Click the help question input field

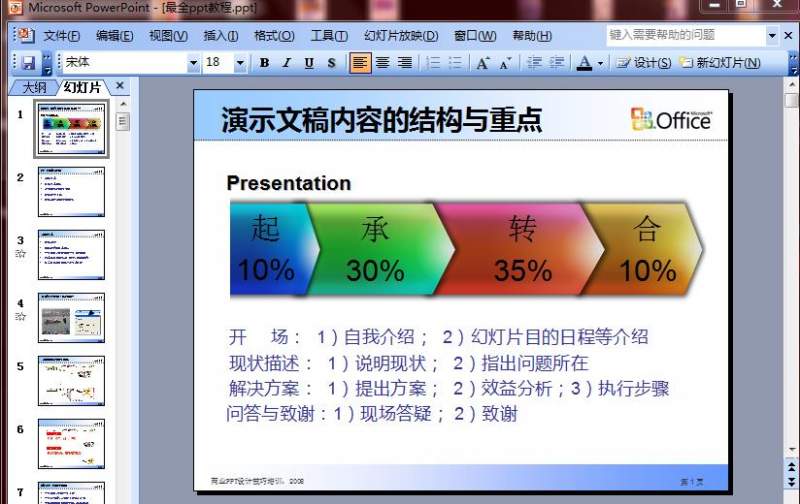(x=686, y=35)
